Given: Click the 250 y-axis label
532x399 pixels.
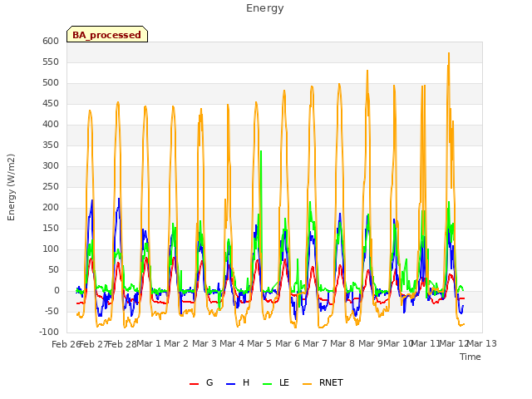Looking at the screenshot, I should tap(51, 186).
